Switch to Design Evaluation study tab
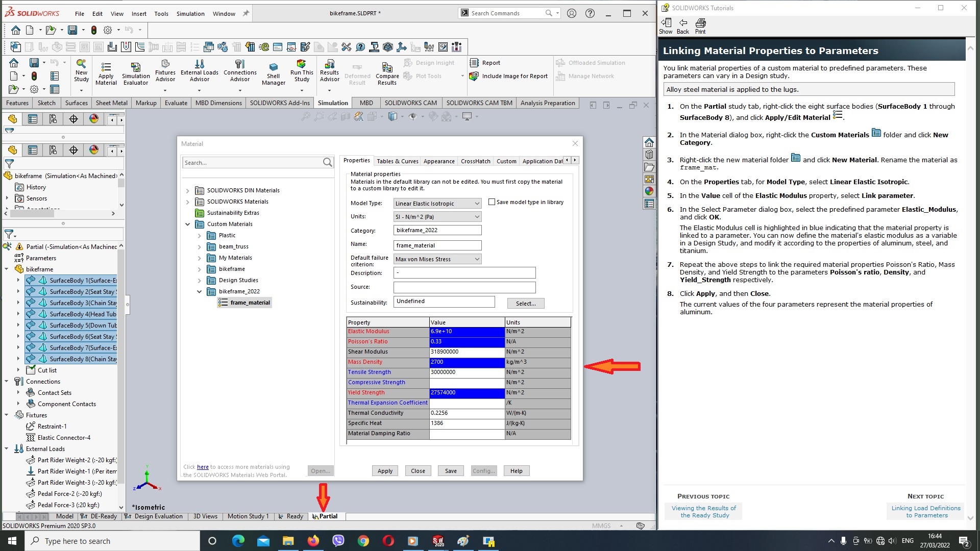This screenshot has height=551, width=980. click(154, 516)
